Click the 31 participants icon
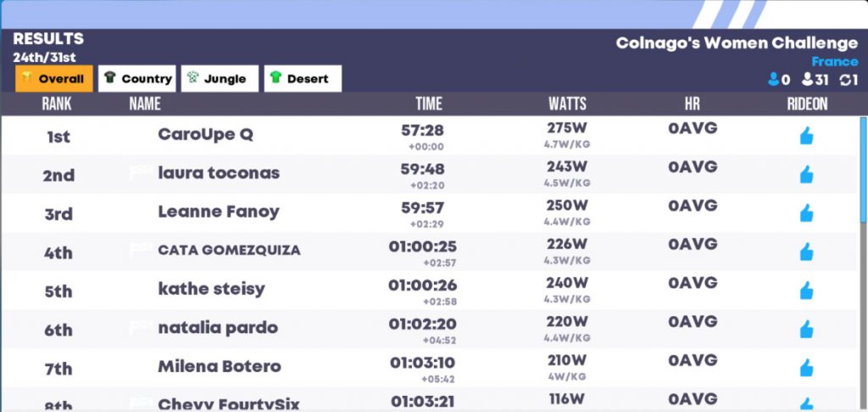 coord(808,81)
